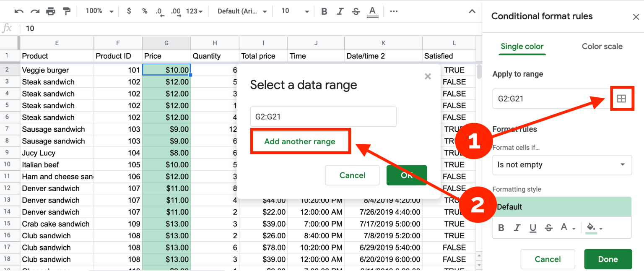Click the Undo icon
This screenshot has height=271, width=644.
point(20,11)
